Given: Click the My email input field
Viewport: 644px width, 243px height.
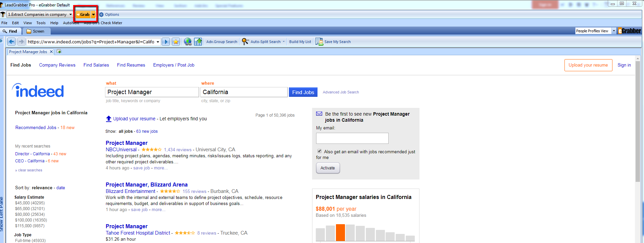Looking at the screenshot, I should coord(352,138).
